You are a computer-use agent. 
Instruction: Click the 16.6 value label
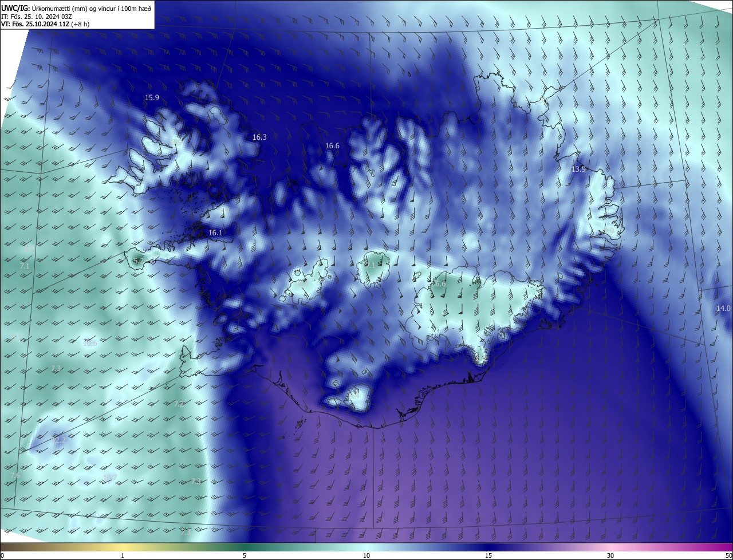332,146
